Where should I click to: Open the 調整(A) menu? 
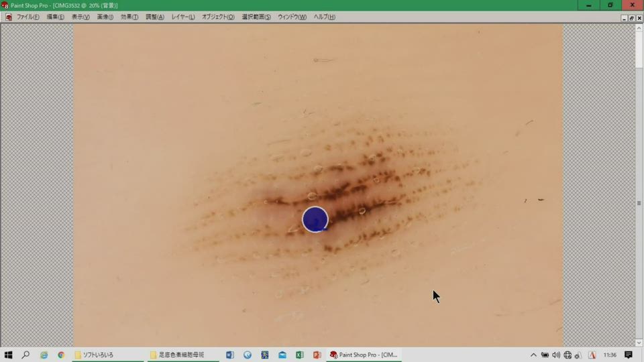point(155,17)
